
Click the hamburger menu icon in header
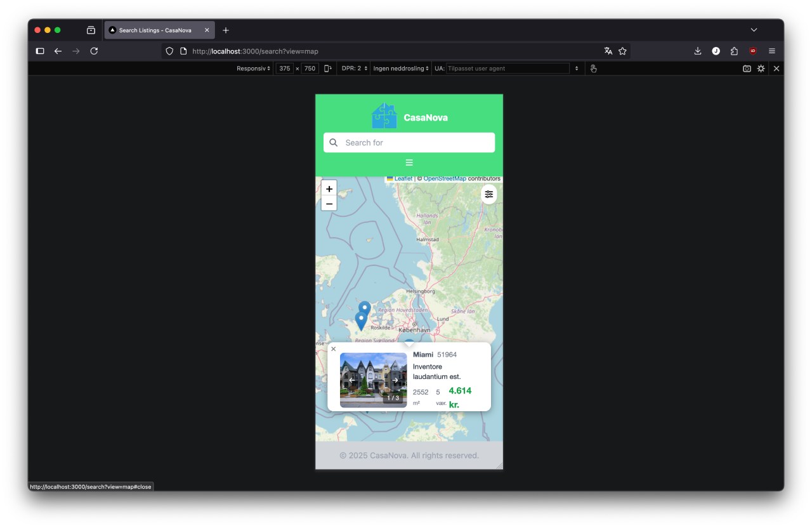(409, 162)
